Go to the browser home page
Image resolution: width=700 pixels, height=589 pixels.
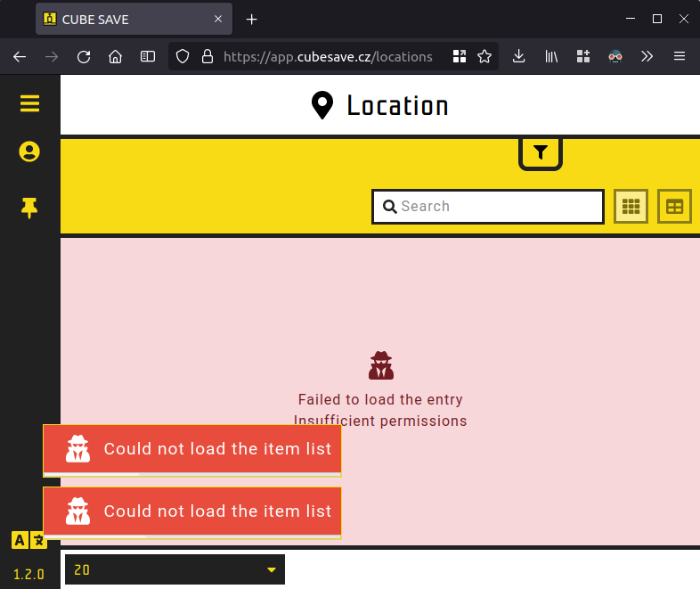115,56
